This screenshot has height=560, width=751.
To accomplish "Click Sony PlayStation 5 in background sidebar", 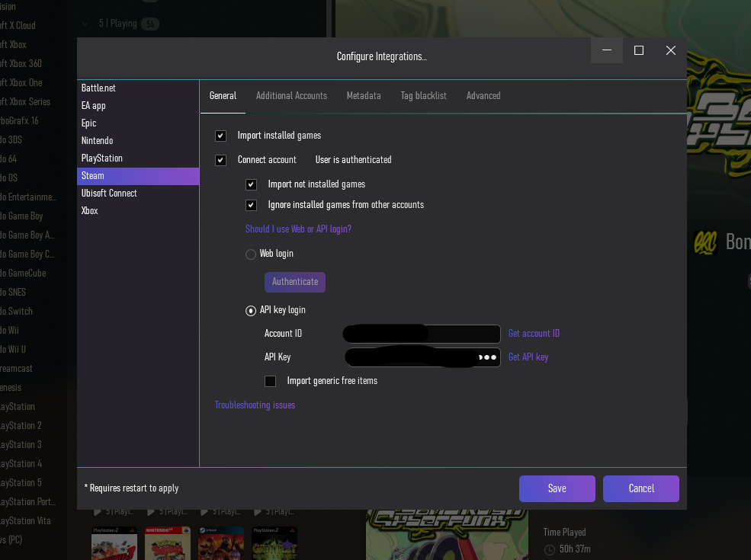I will click(x=21, y=483).
